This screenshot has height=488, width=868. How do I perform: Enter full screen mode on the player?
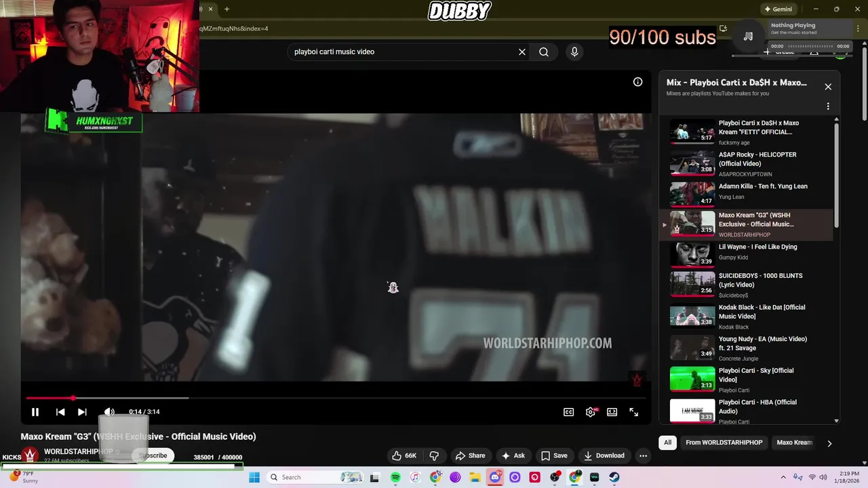[x=633, y=412]
